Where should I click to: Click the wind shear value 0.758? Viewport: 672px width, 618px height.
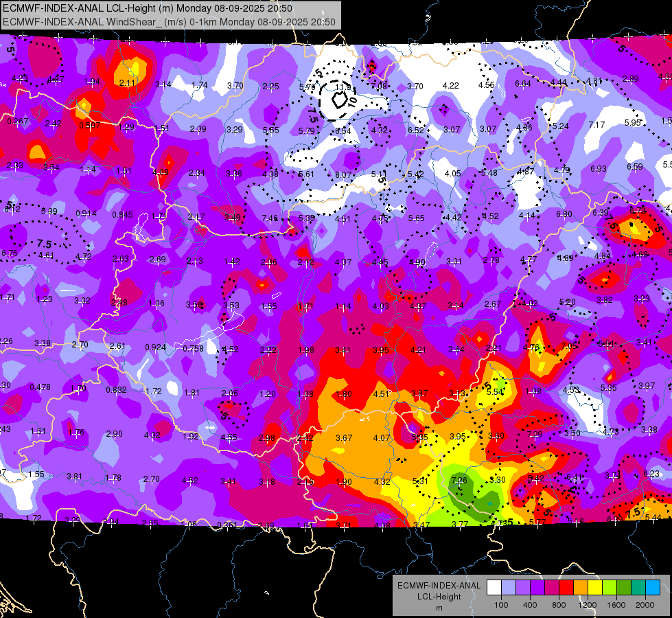194,348
